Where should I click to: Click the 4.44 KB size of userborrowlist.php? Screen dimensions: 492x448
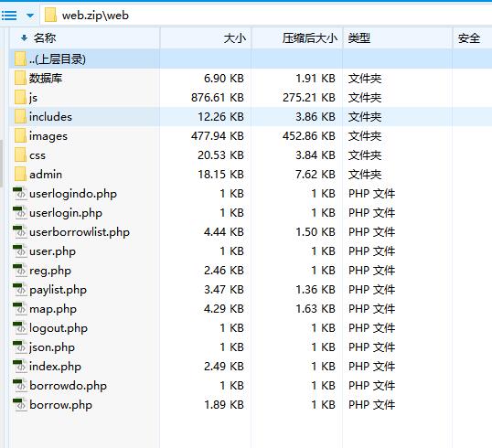224,232
